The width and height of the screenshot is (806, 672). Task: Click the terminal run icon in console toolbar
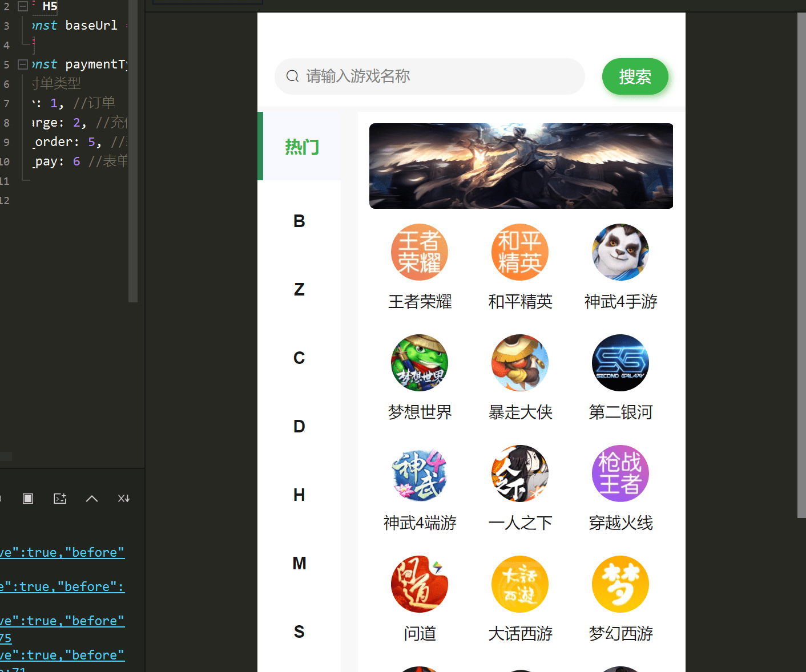60,499
